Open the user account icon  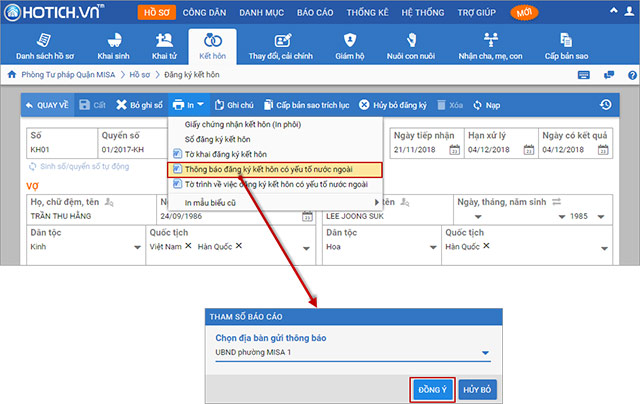coord(629,11)
